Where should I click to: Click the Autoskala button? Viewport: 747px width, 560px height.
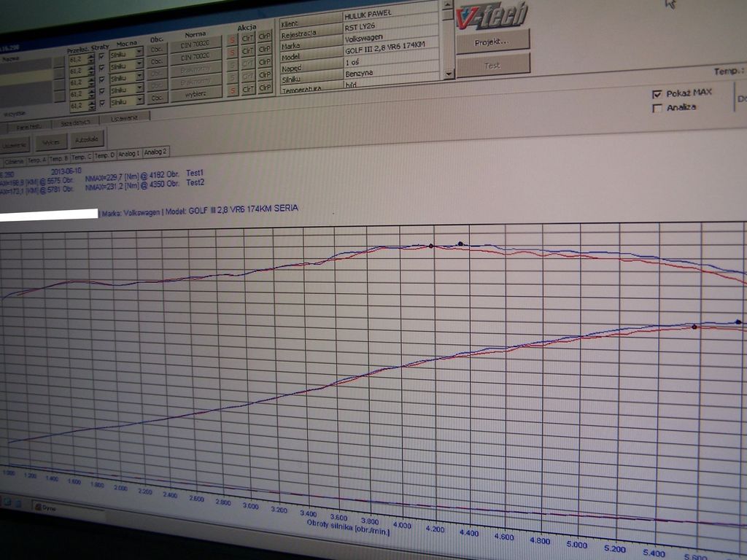pos(88,139)
